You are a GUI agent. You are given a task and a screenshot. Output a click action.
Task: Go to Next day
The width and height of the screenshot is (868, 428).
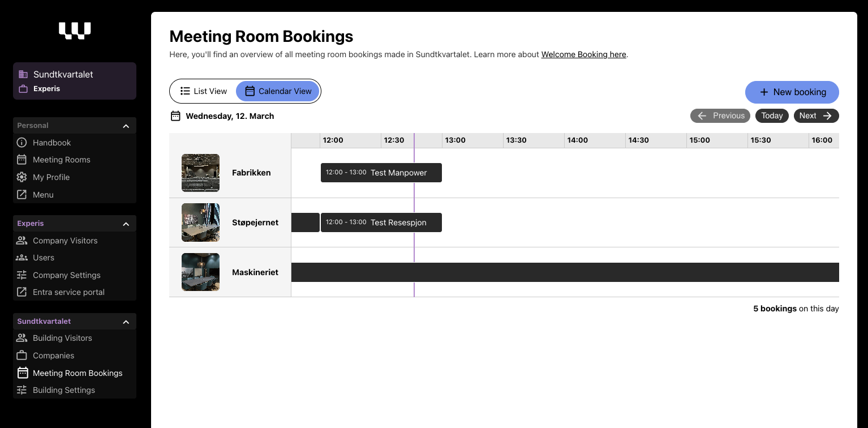click(816, 115)
